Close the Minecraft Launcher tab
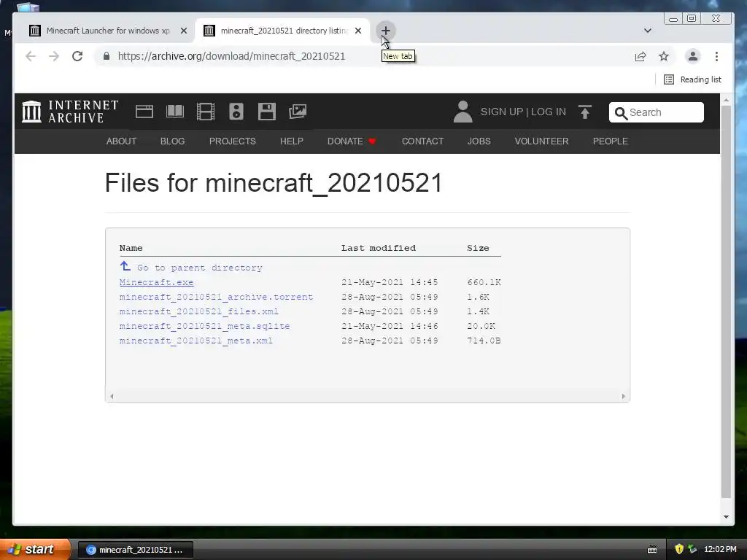The height and width of the screenshot is (560, 747). (x=183, y=31)
